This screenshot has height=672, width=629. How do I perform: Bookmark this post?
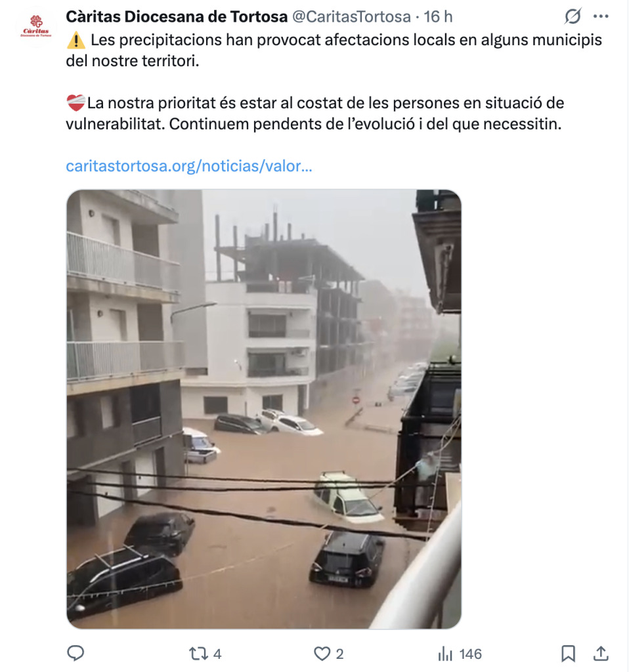[568, 654]
